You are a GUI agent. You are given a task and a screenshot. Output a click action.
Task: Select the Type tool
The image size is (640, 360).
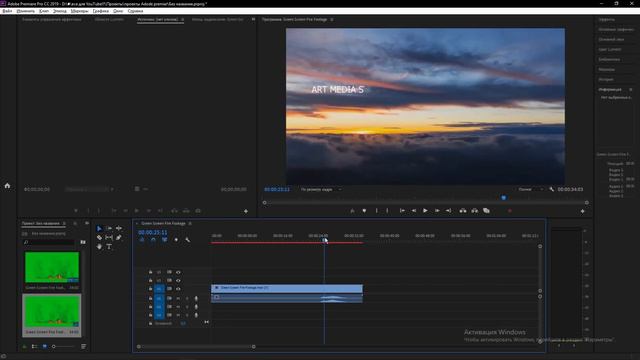pyautogui.click(x=109, y=247)
